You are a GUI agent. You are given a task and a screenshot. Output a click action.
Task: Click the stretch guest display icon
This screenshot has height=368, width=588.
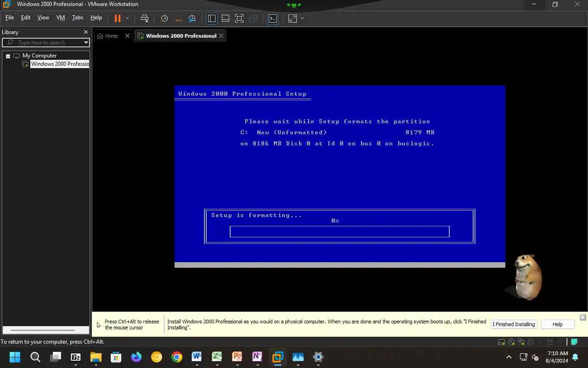click(x=293, y=18)
